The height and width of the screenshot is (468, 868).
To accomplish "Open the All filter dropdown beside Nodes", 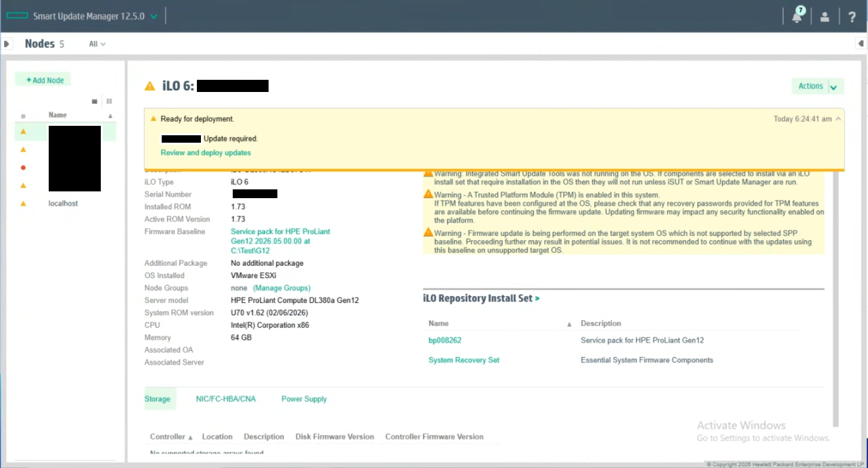I will 97,44.
